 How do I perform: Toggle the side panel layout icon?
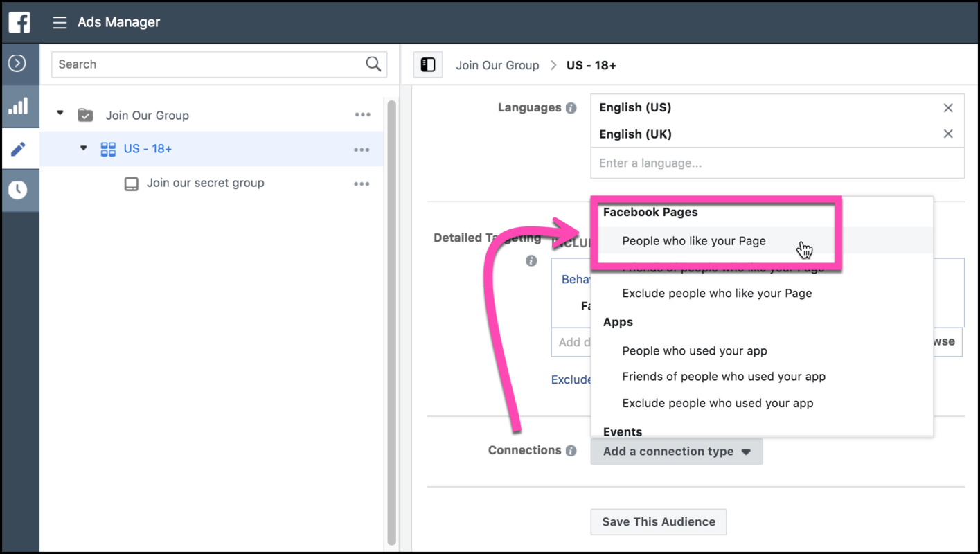point(428,65)
